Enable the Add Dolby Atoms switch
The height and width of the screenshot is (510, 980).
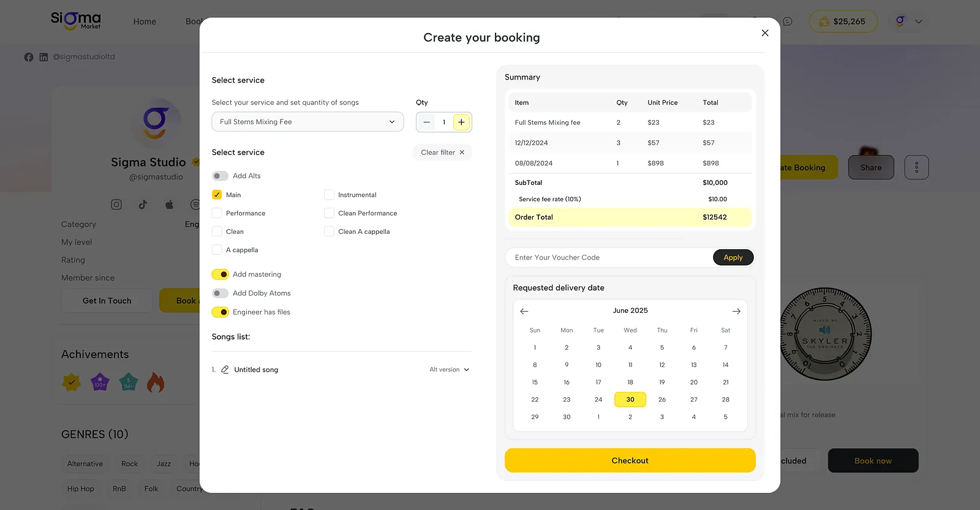(221, 293)
